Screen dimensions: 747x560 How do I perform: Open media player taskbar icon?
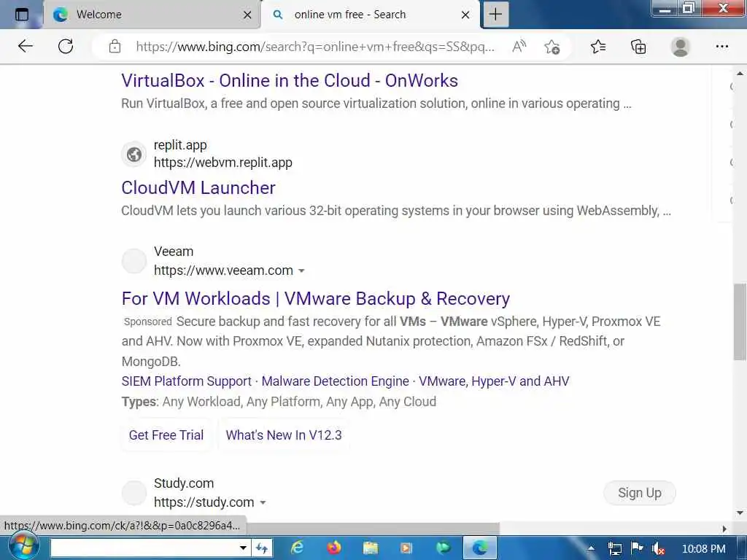click(x=406, y=548)
